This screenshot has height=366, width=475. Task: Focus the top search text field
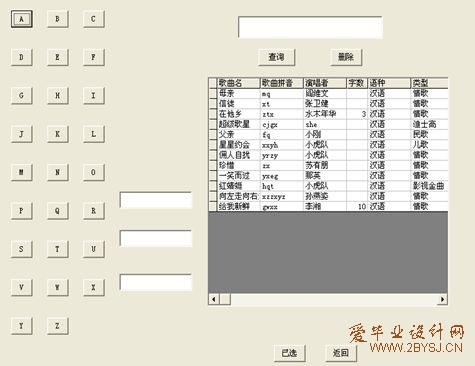(310, 27)
